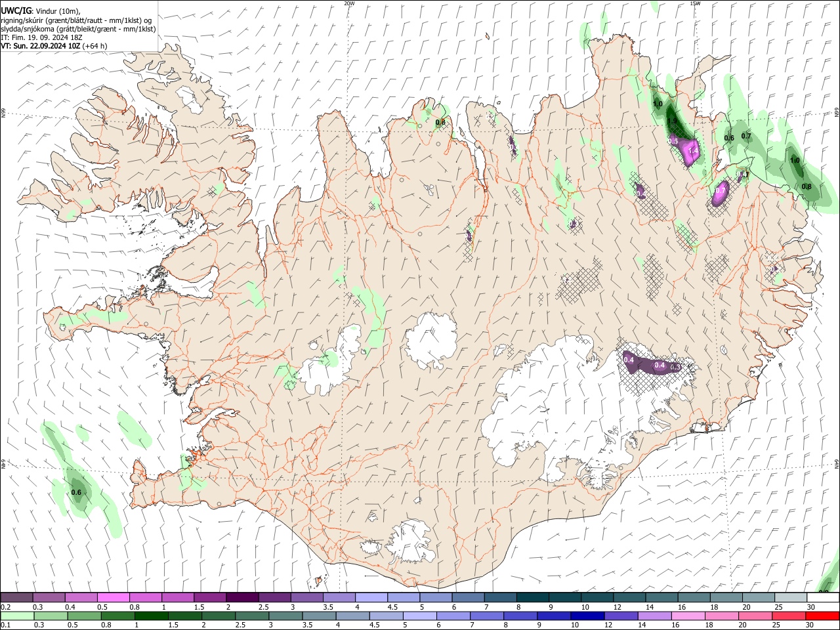Select lower legend dark navy blue 10 swatch
Screen dimensions: 840x630
[x=587, y=616]
